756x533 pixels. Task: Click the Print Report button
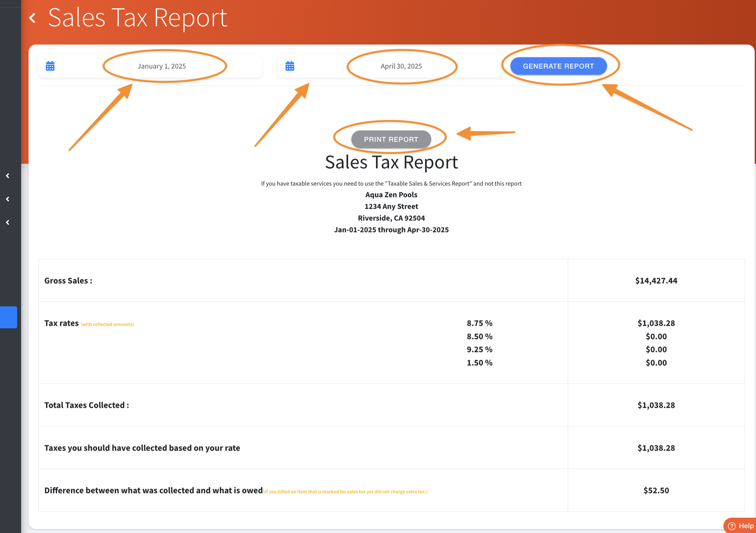point(391,139)
